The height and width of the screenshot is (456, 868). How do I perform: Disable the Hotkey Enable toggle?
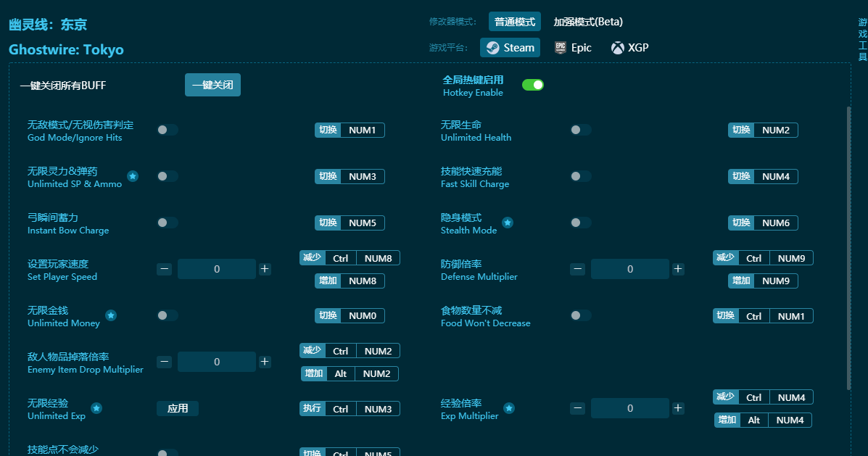(x=533, y=85)
